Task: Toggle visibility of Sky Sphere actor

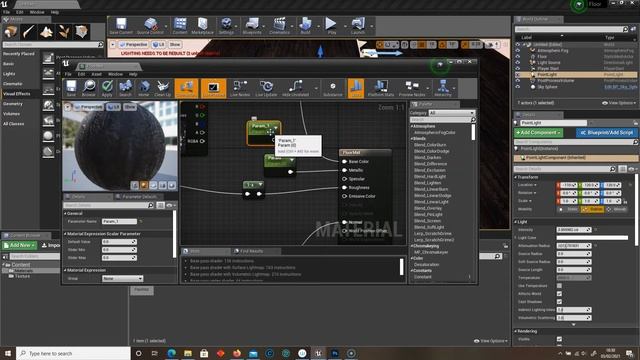Action: [518, 87]
